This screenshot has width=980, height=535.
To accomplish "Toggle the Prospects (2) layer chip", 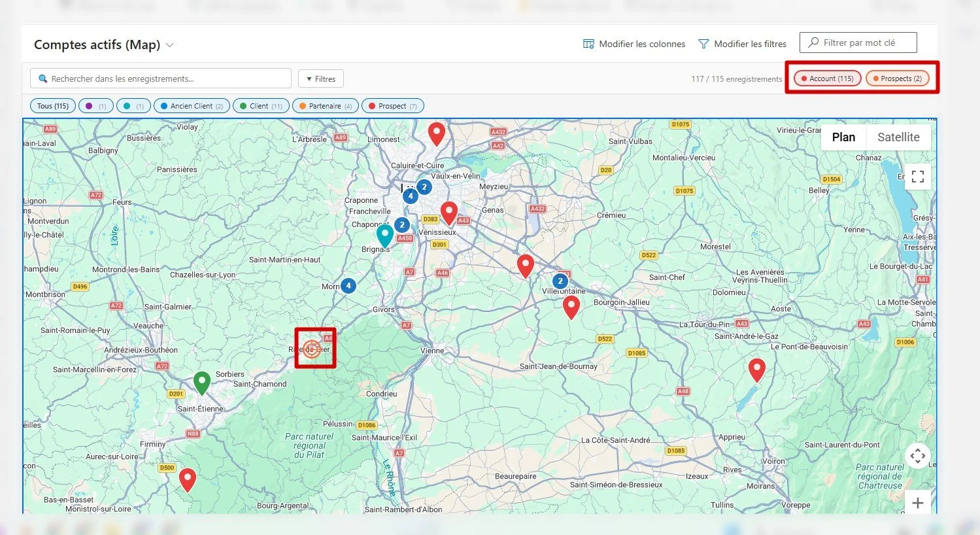I will [897, 78].
